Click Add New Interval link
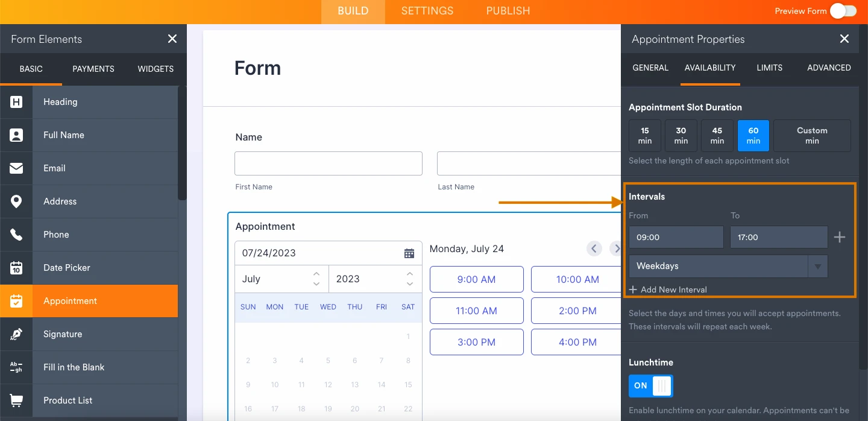 (668, 290)
